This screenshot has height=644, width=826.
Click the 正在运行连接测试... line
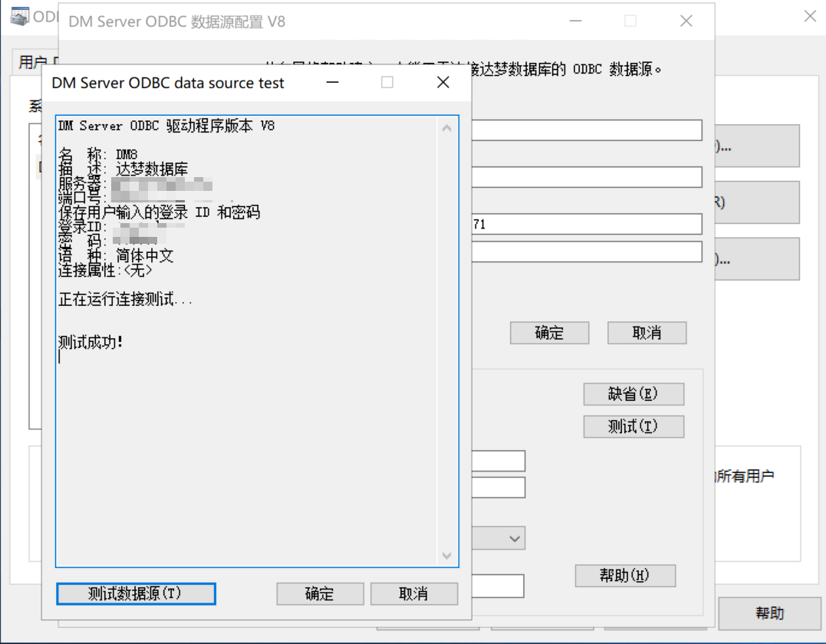click(125, 299)
